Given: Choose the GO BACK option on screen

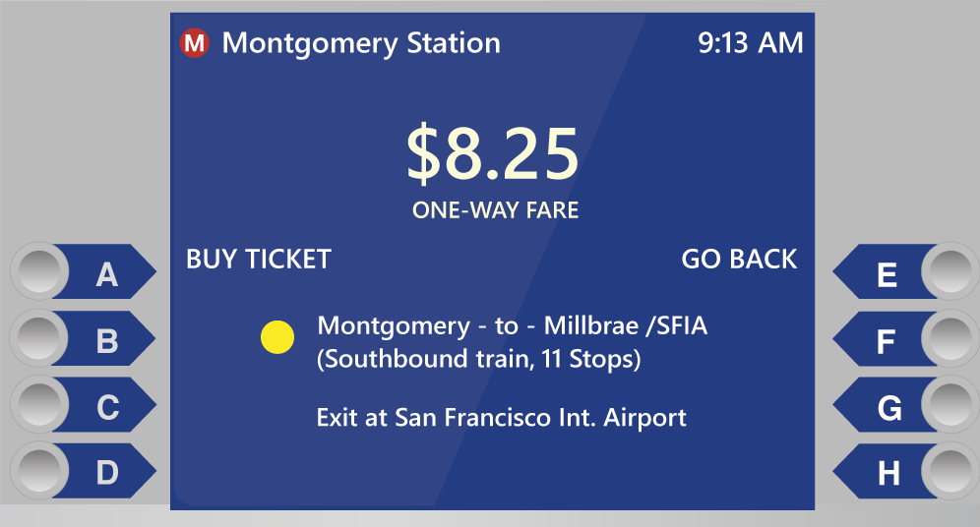Looking at the screenshot, I should pos(739,260).
